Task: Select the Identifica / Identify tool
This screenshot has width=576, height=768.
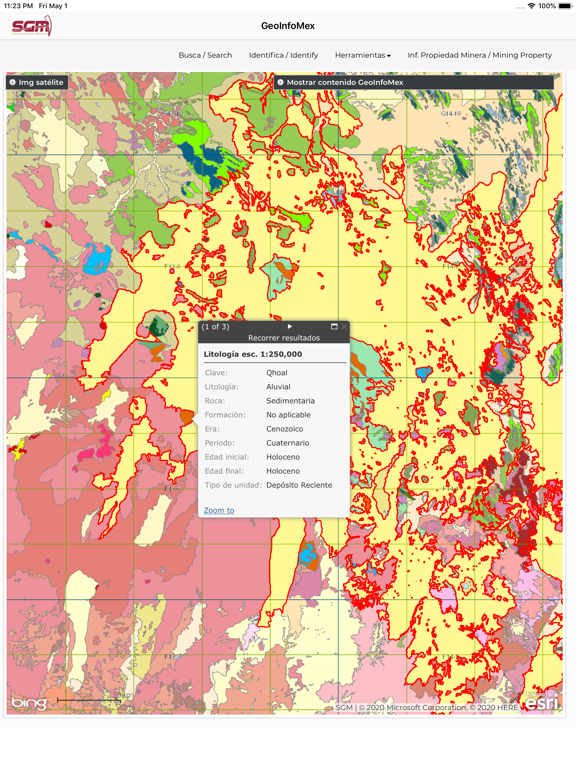Action: [283, 55]
